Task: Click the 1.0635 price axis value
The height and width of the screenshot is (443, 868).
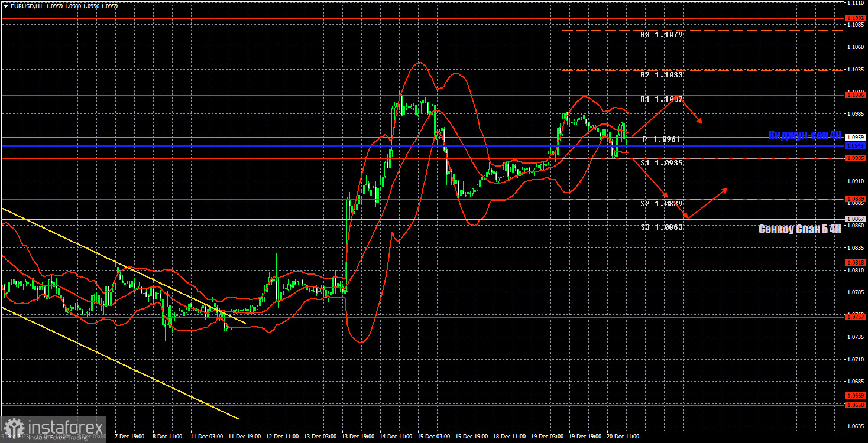Action: (856, 425)
